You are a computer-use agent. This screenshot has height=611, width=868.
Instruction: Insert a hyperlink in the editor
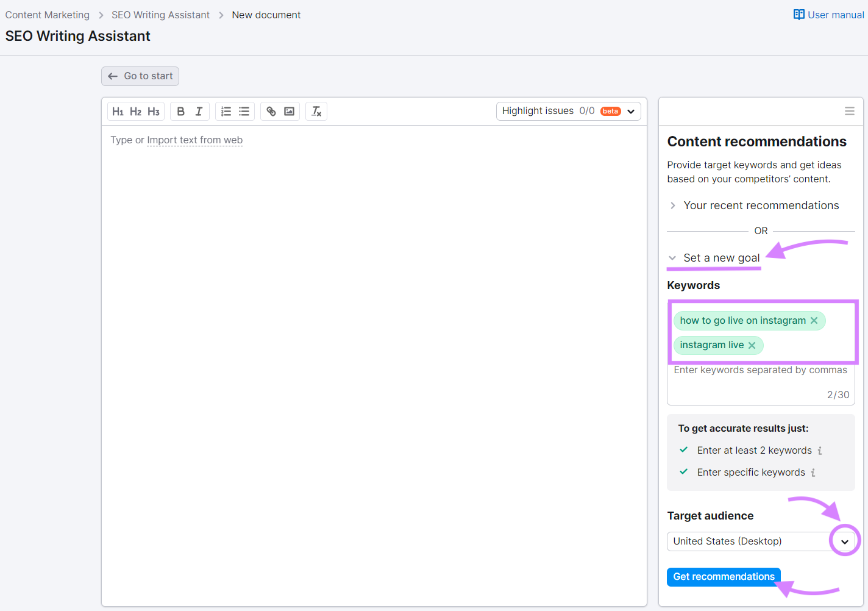271,111
